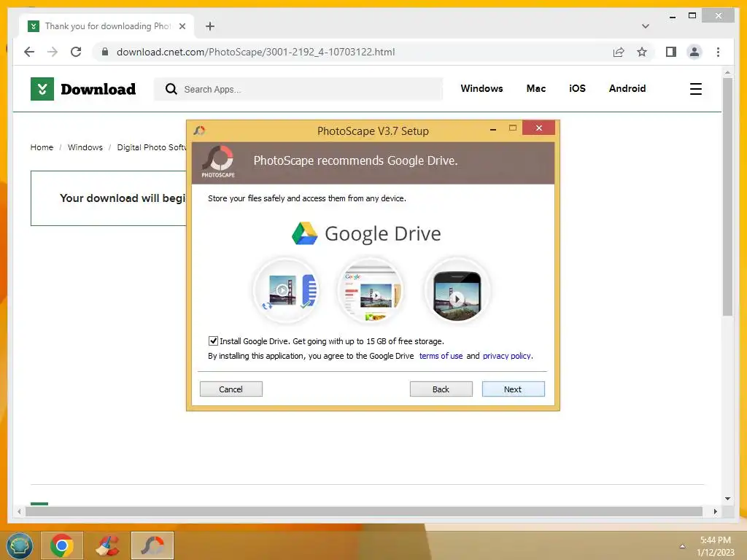This screenshot has height=560, width=747.
Task: Click horizontal scroll left arrow
Action: [x=19, y=511]
